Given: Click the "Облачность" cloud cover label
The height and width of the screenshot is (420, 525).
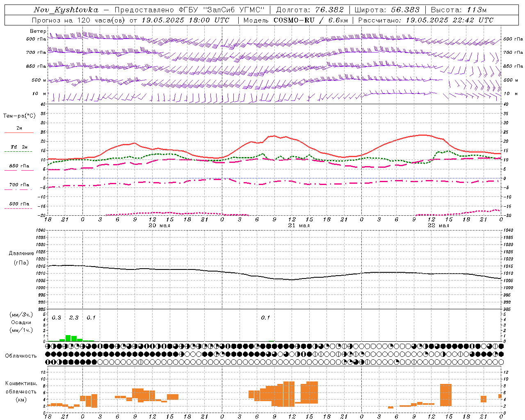Looking at the screenshot, I should pos(21,356).
